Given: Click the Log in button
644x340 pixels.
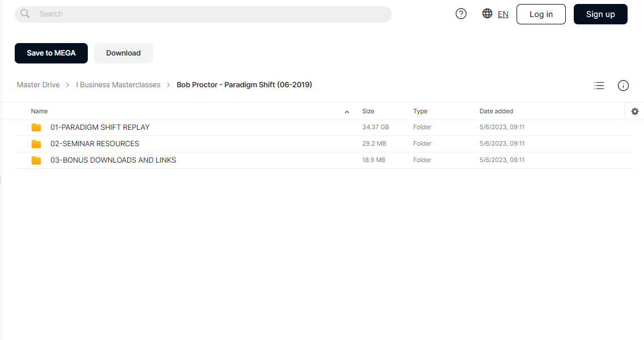Looking at the screenshot, I should pyautogui.click(x=541, y=14).
